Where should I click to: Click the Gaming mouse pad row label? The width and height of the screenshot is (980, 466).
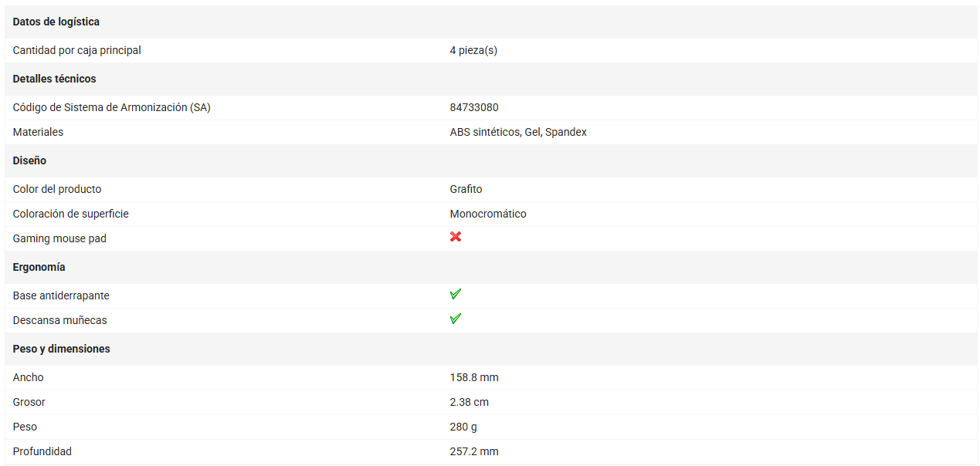pyautogui.click(x=59, y=238)
